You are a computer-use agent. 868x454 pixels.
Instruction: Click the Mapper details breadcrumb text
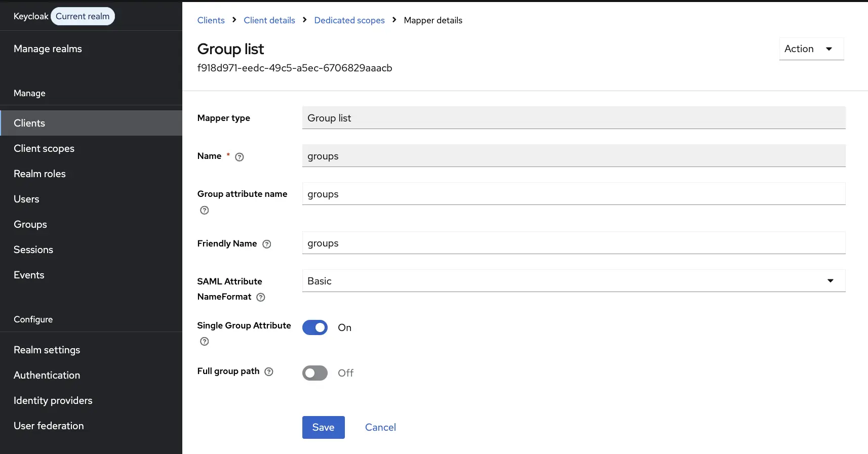(x=433, y=20)
